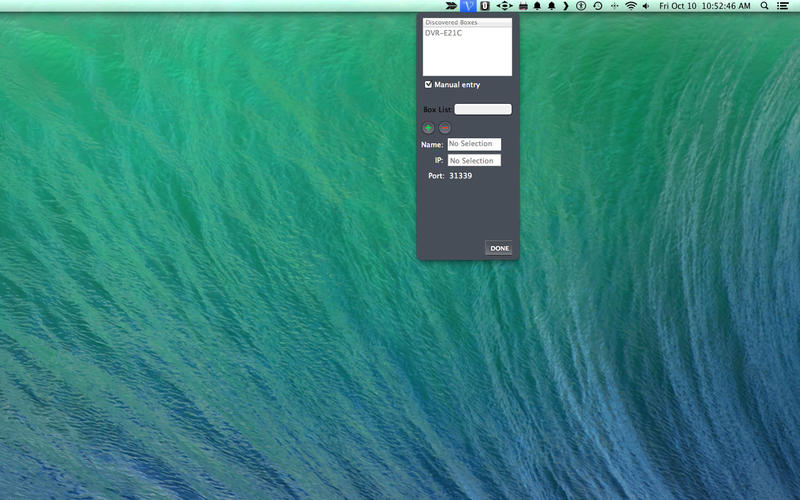800x500 pixels.
Task: Click the Name text field
Action: point(474,144)
